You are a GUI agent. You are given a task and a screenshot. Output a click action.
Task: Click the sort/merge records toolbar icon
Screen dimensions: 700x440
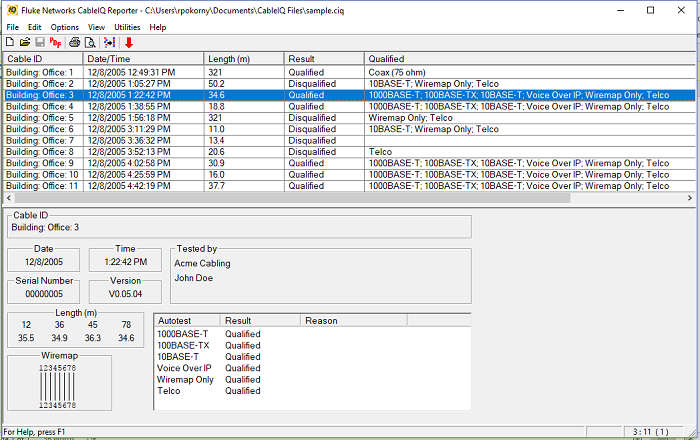(109, 42)
